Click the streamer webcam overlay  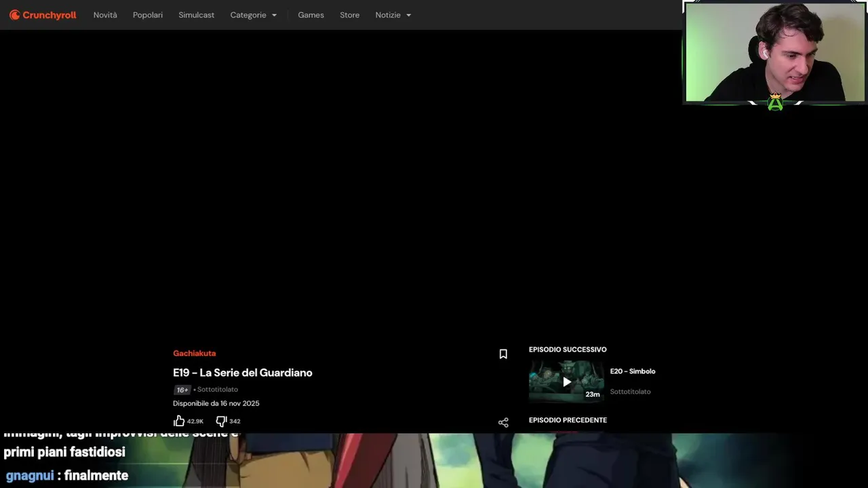click(774, 53)
